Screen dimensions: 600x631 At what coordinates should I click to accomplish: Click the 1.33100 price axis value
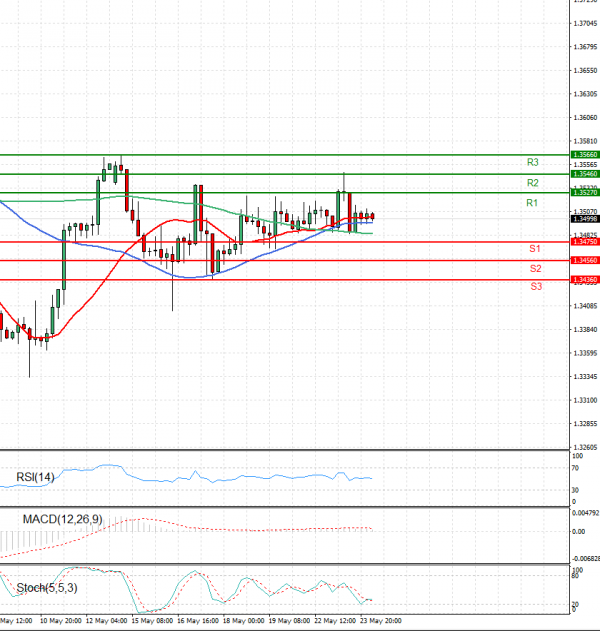585,400
